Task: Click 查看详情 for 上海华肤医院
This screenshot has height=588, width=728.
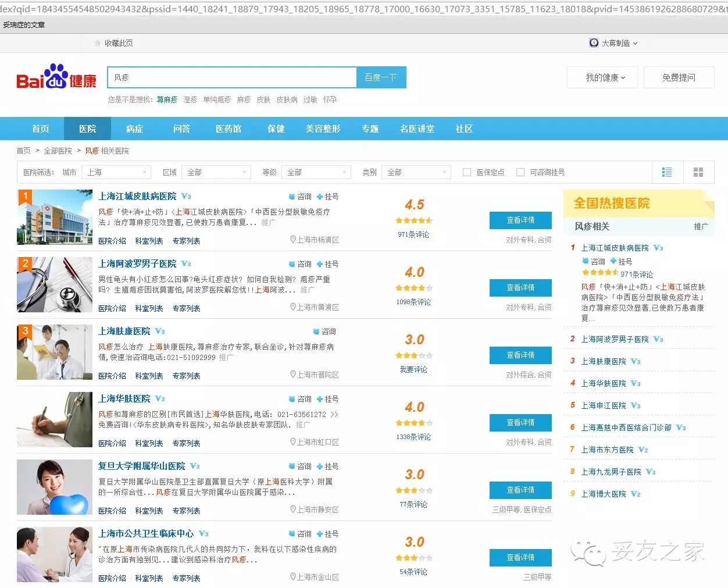Action: point(520,422)
